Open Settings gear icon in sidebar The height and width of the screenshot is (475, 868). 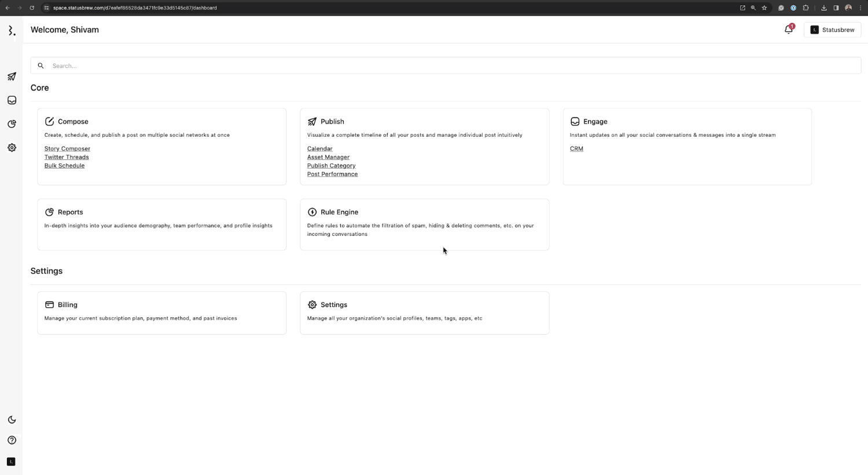(x=12, y=148)
